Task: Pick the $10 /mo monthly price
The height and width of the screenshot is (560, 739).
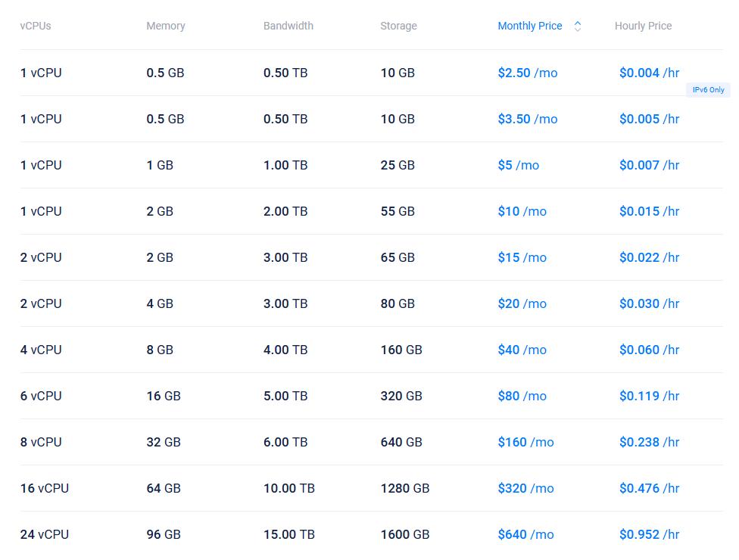Action: pyautogui.click(x=522, y=211)
